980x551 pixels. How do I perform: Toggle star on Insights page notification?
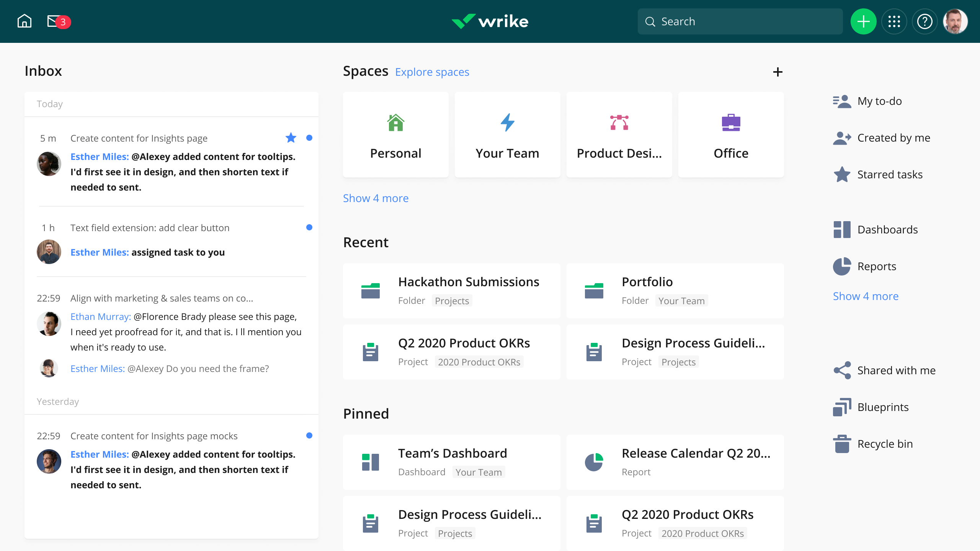click(x=291, y=138)
